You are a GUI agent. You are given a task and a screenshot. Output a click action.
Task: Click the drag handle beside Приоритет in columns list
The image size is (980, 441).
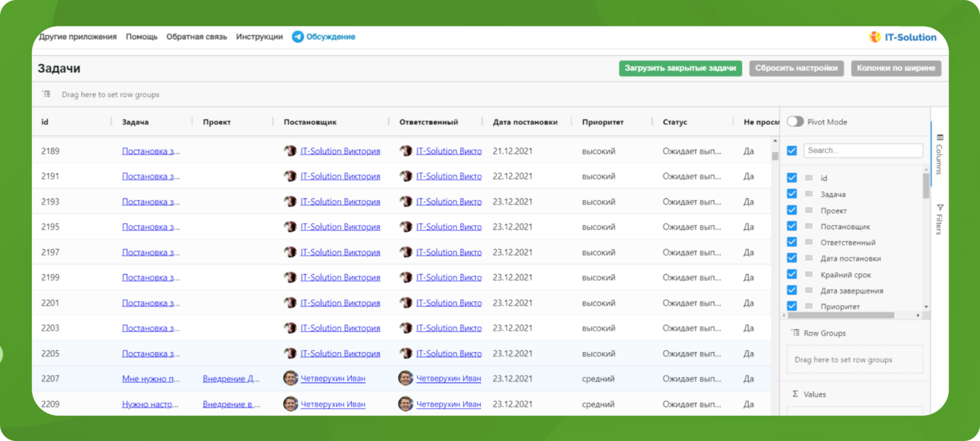[808, 306]
